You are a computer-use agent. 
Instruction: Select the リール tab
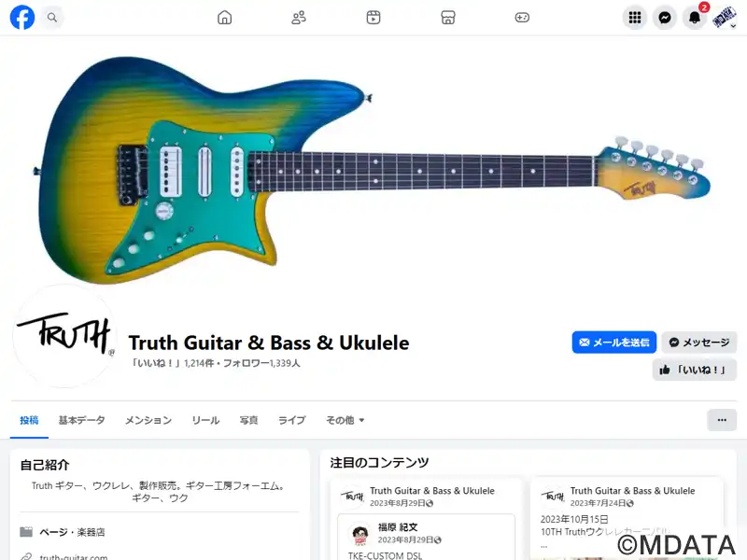coord(205,420)
